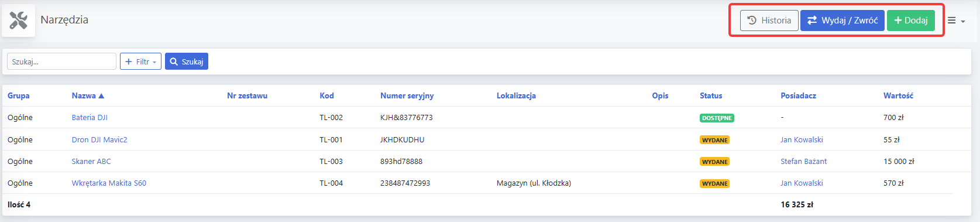Sort by the Status column header
980x222 pixels.
coord(711,95)
